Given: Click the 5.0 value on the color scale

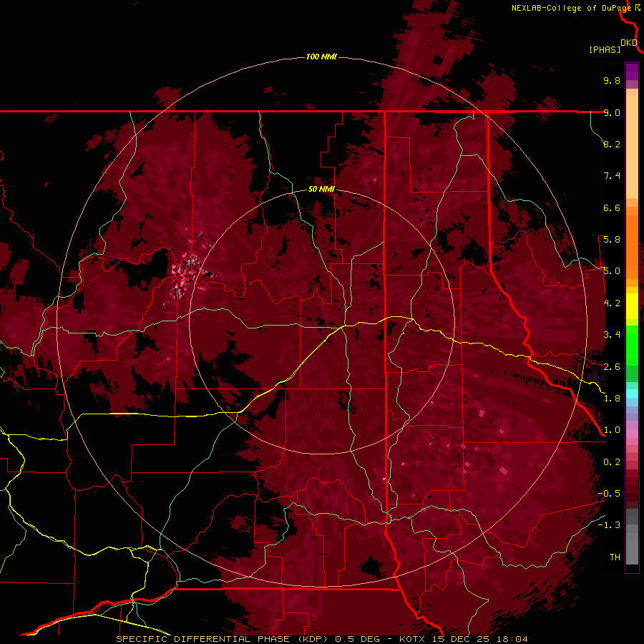Looking at the screenshot, I should (612, 271).
